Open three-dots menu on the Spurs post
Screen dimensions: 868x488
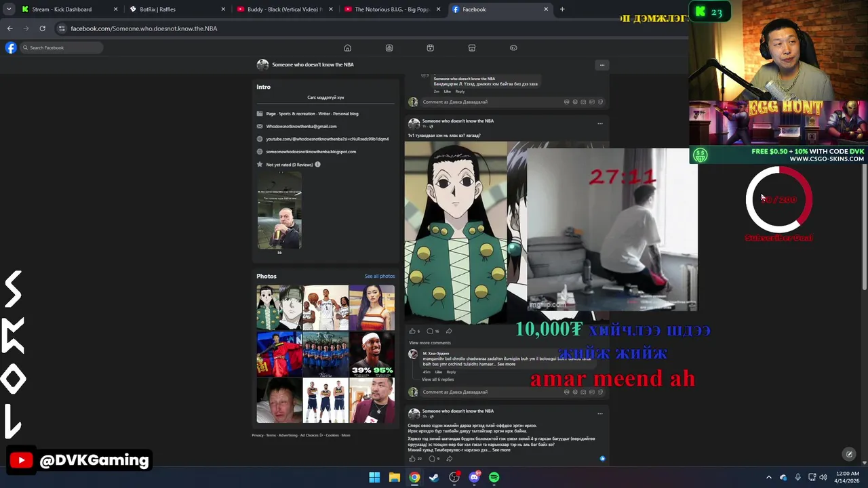(x=599, y=413)
